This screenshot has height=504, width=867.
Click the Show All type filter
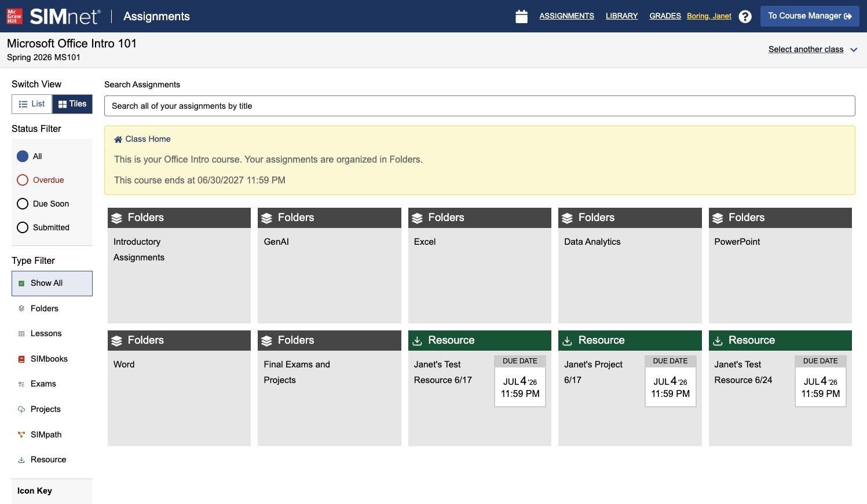tap(52, 284)
